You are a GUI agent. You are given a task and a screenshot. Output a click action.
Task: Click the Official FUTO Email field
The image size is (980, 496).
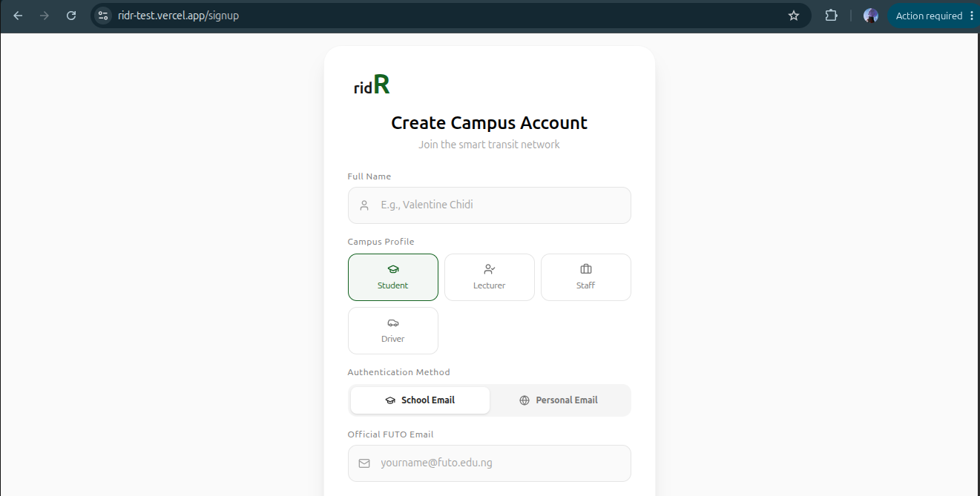[490, 463]
